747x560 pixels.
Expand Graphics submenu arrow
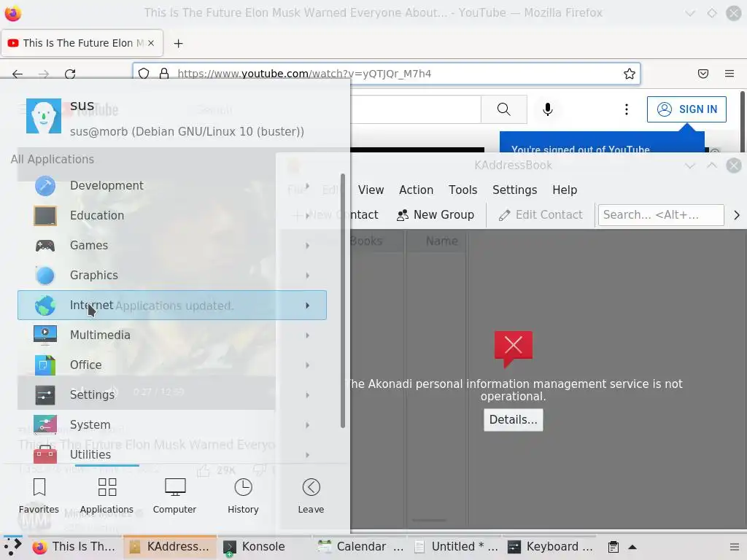click(308, 276)
